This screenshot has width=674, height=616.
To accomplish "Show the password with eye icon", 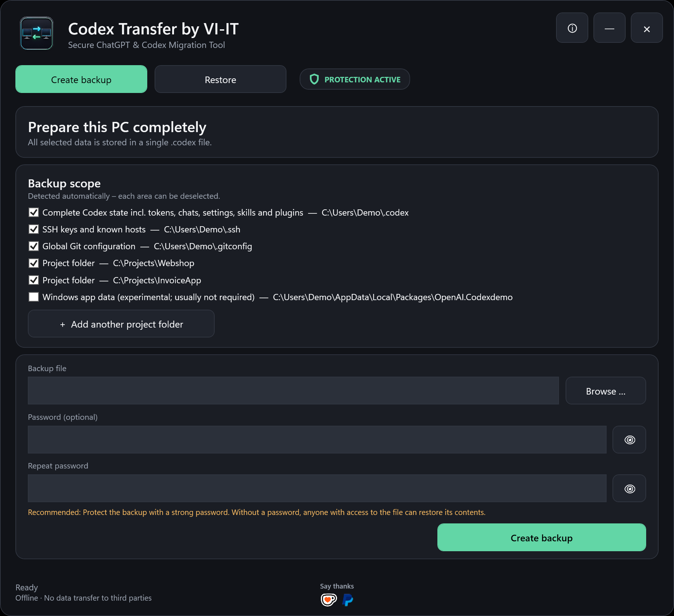I will coord(629,440).
